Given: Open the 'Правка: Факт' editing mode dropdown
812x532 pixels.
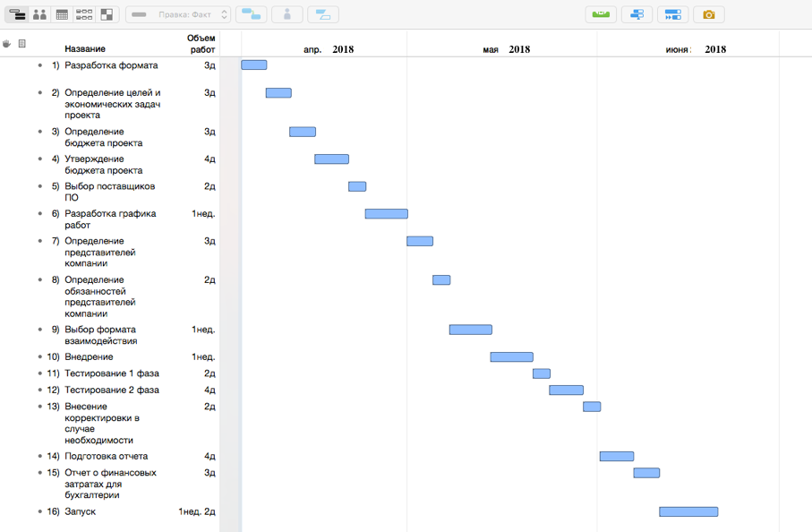Looking at the screenshot, I should (178, 14).
